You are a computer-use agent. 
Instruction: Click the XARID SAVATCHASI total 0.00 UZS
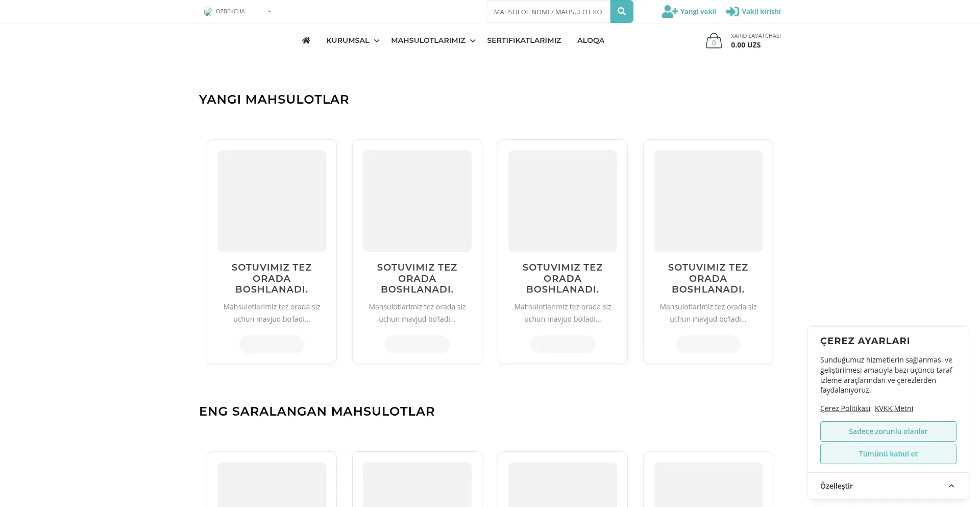[745, 45]
